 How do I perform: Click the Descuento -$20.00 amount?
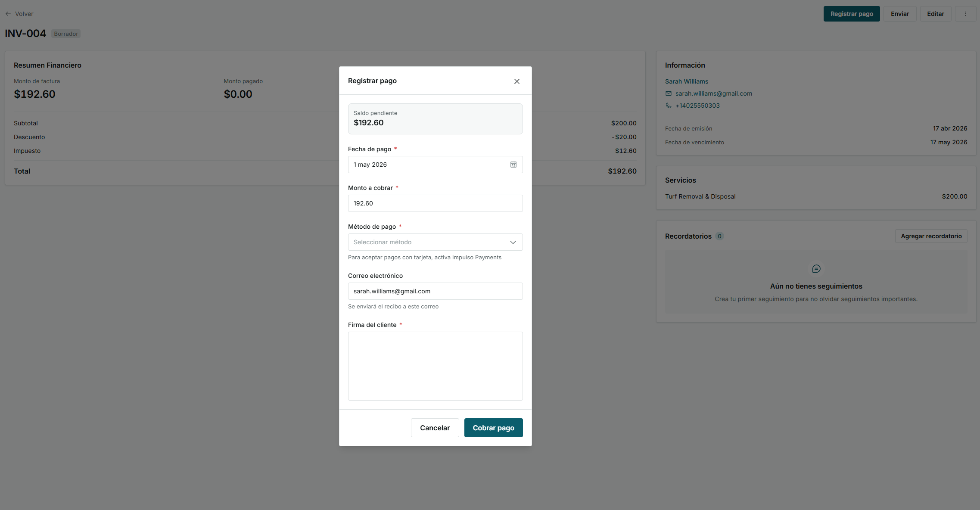point(624,137)
